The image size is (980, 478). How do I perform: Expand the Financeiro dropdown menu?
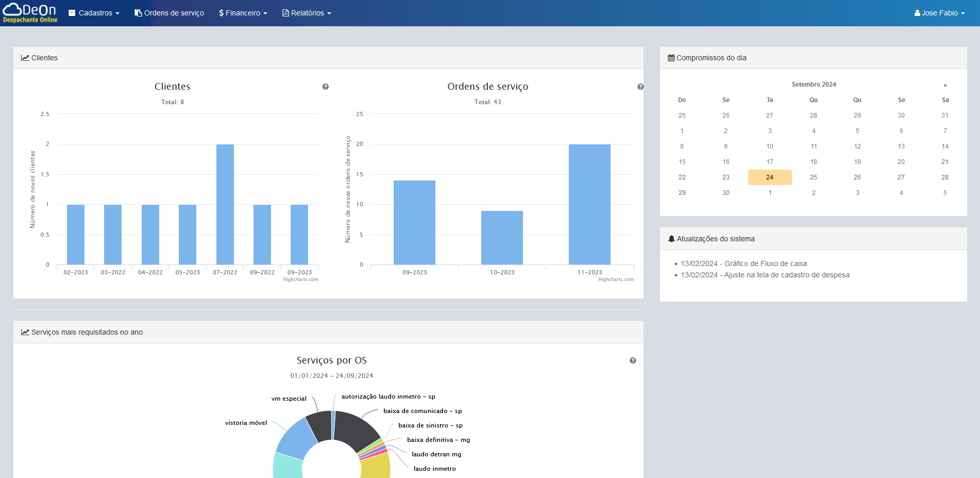tap(243, 13)
